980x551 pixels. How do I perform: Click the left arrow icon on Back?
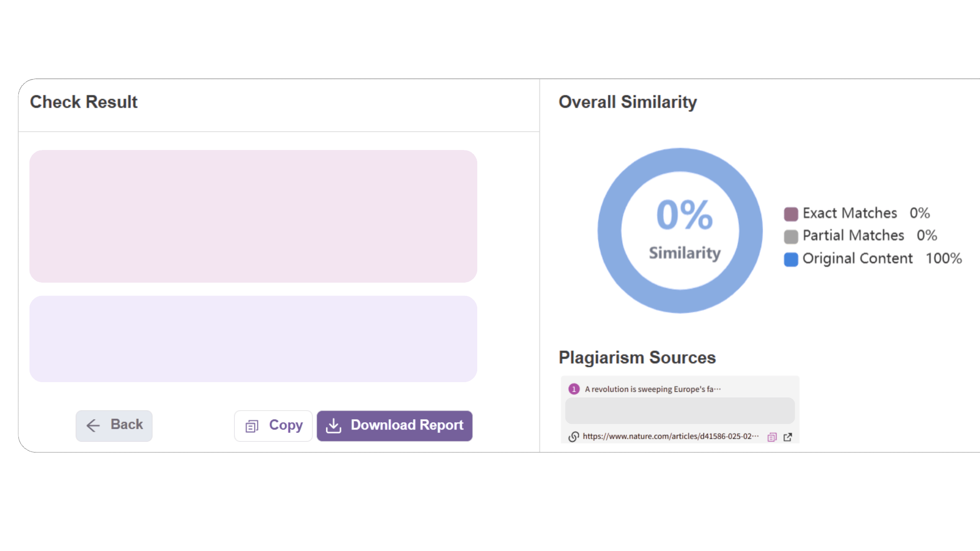click(x=93, y=425)
